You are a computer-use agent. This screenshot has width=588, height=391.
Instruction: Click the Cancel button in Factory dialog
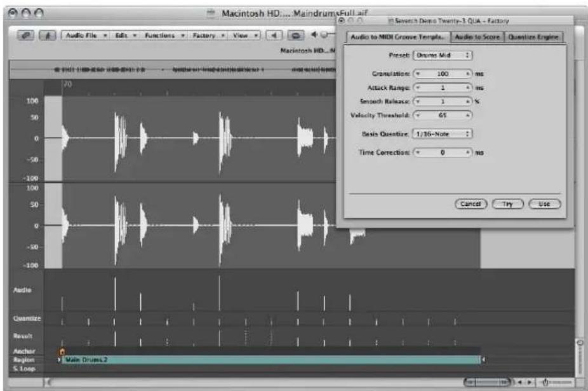(471, 204)
